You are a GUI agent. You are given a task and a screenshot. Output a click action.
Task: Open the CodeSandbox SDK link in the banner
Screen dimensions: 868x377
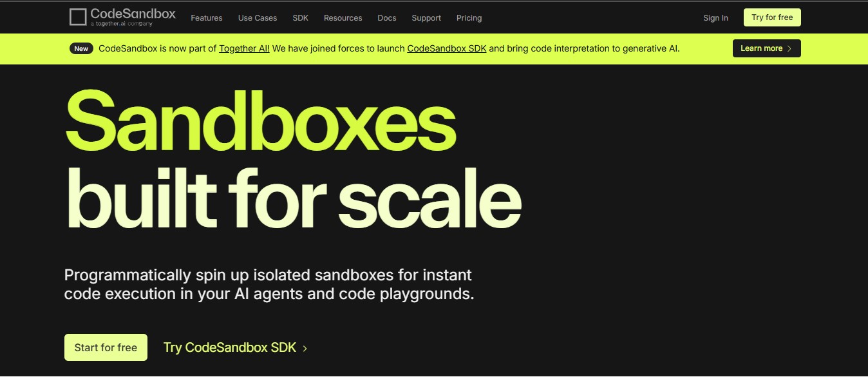447,48
